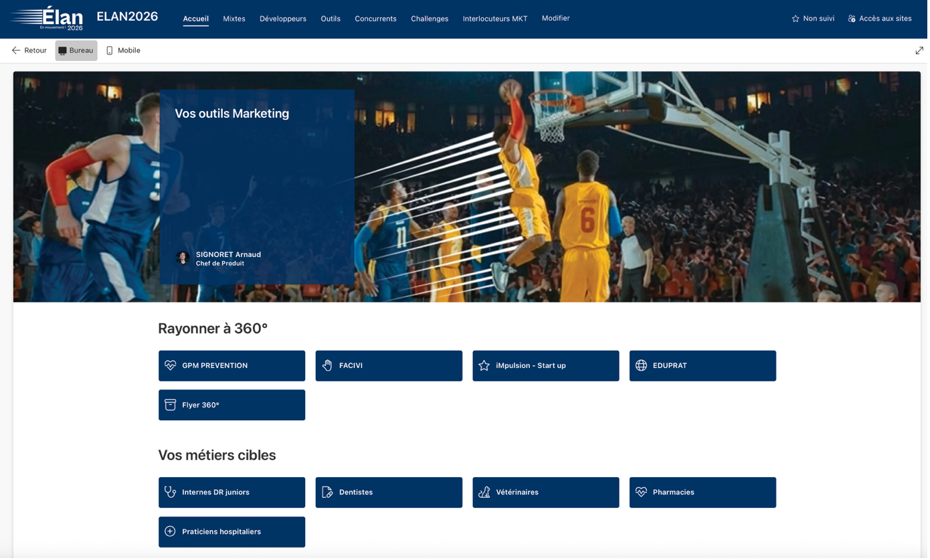The image size is (930, 560).
Task: Click the globe icon on EDUPRAT tile
Action: tap(641, 365)
